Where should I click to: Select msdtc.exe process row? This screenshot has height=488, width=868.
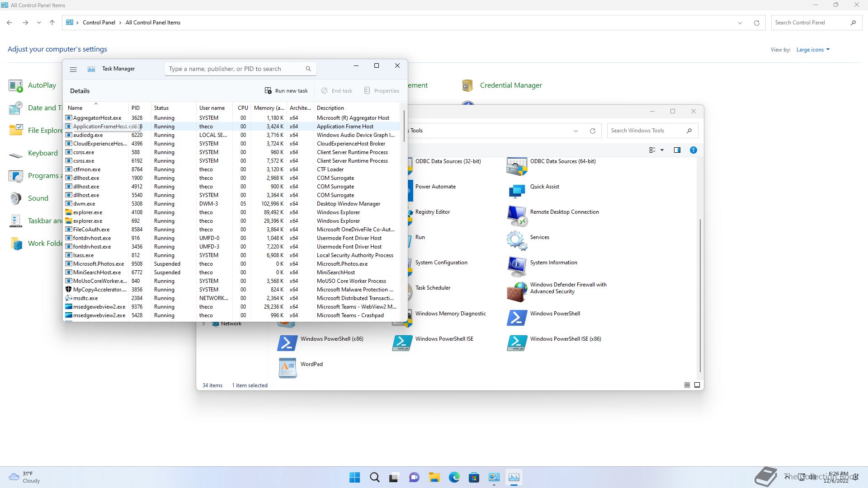click(x=231, y=298)
